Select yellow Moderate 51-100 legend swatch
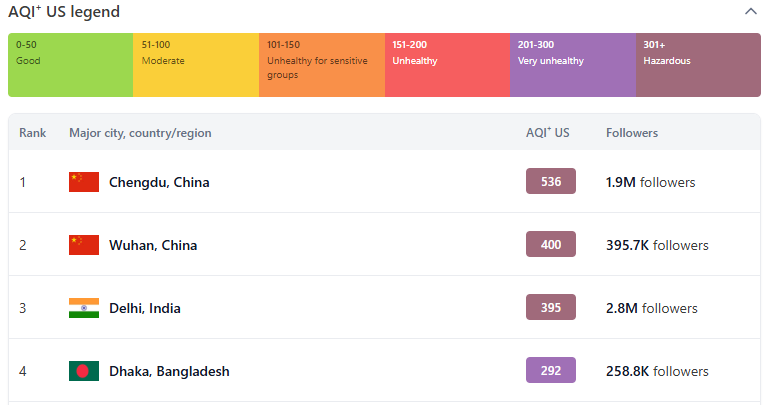This screenshot has width=772, height=405. click(196, 65)
